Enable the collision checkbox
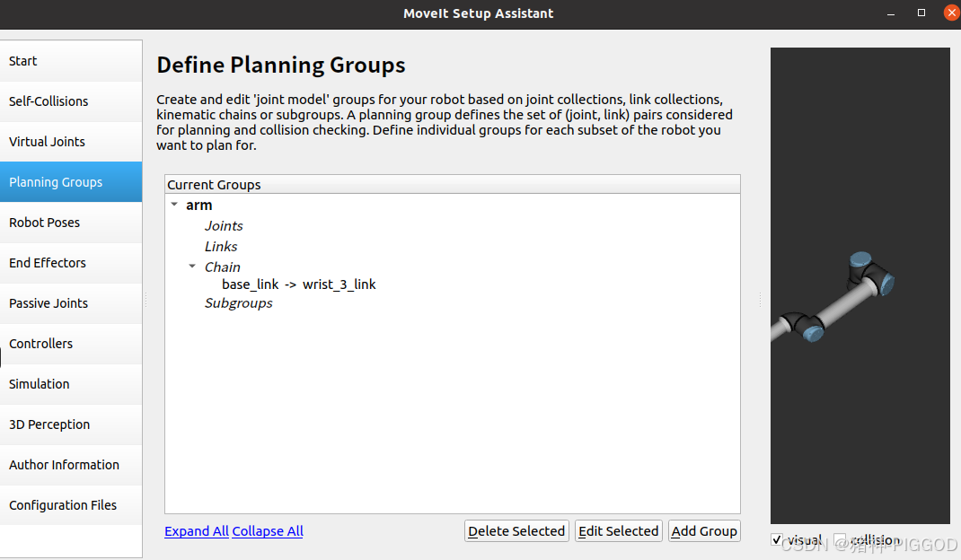Viewport: 961px width, 560px height. 840,539
